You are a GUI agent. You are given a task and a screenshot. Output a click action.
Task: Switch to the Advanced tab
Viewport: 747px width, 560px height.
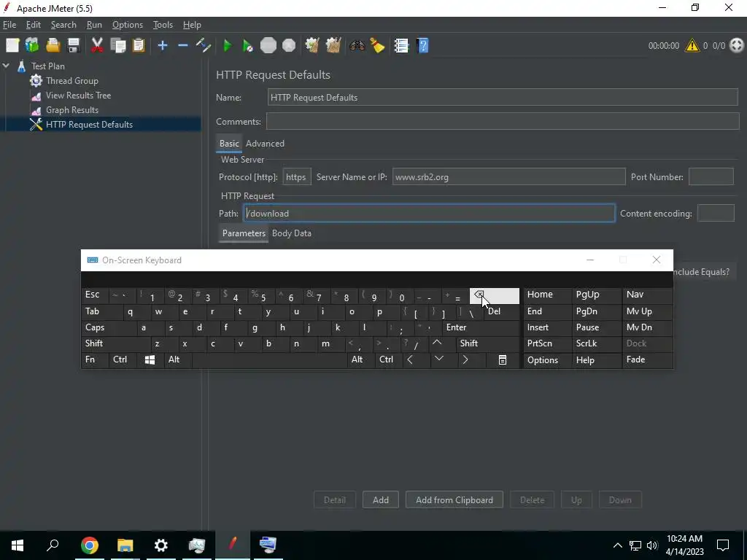coord(265,144)
